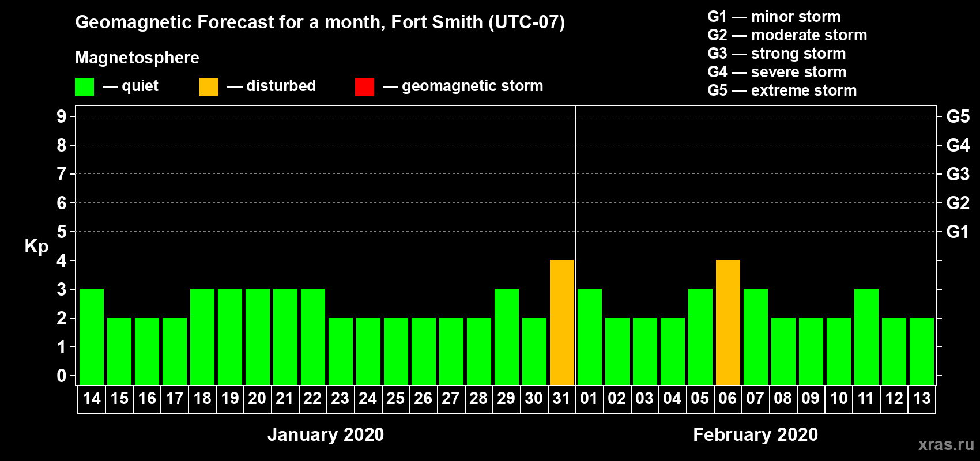This screenshot has height=461, width=980.
Task: Click the 'G2 — moderate storm' legend line
Action: coord(787,35)
